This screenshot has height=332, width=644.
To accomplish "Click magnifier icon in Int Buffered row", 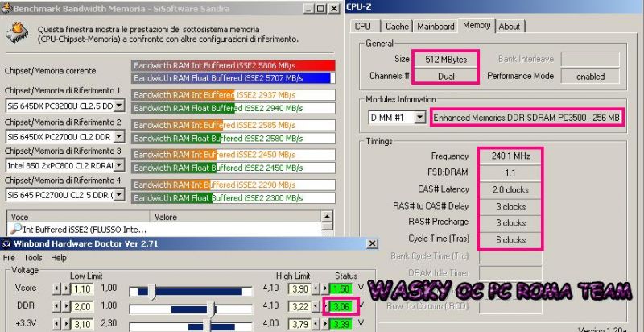I will (15, 230).
